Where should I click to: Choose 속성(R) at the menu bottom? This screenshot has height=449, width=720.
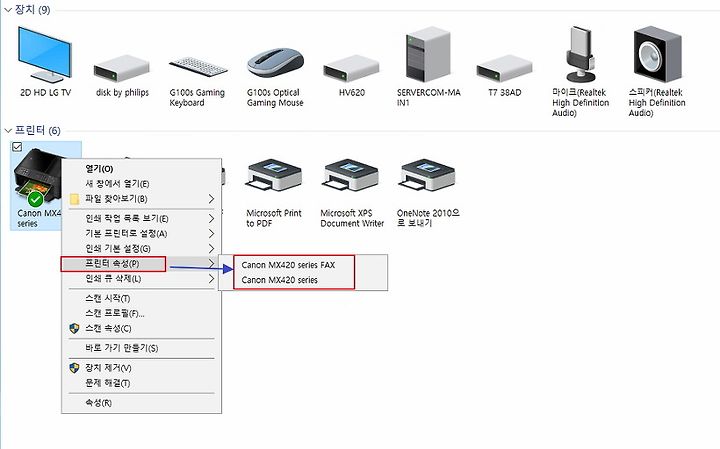[x=141, y=403]
